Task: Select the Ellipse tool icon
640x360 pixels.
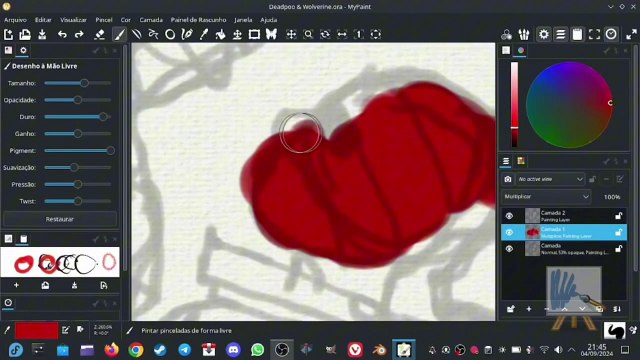Action: [170, 35]
